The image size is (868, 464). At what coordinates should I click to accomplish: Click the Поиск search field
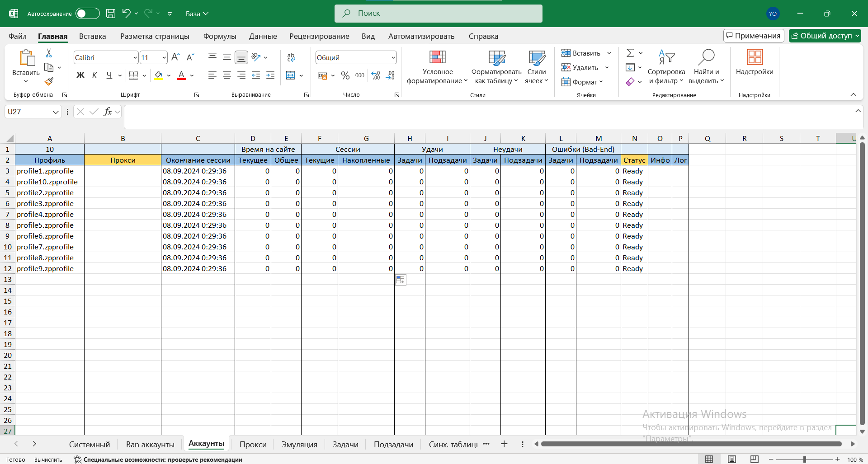pos(438,14)
